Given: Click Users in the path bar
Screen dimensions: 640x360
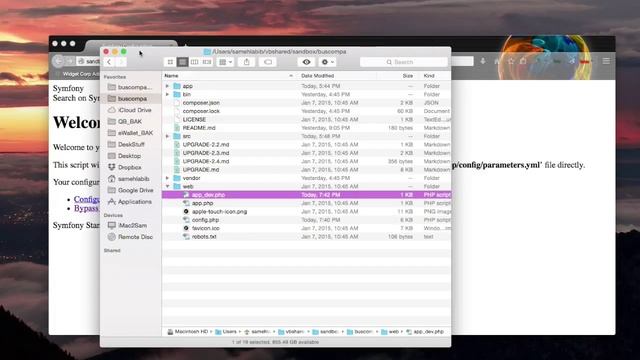Looking at the screenshot, I should click(x=226, y=332).
